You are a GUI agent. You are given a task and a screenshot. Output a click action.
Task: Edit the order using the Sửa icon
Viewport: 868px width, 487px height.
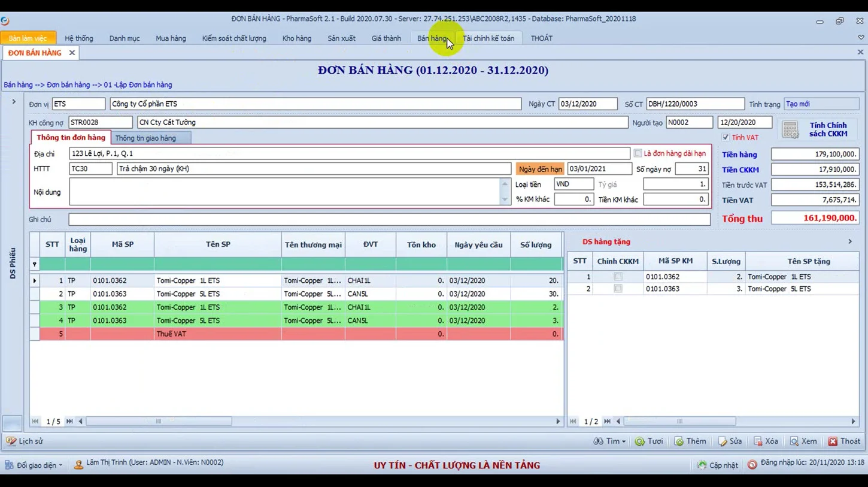pyautogui.click(x=723, y=441)
